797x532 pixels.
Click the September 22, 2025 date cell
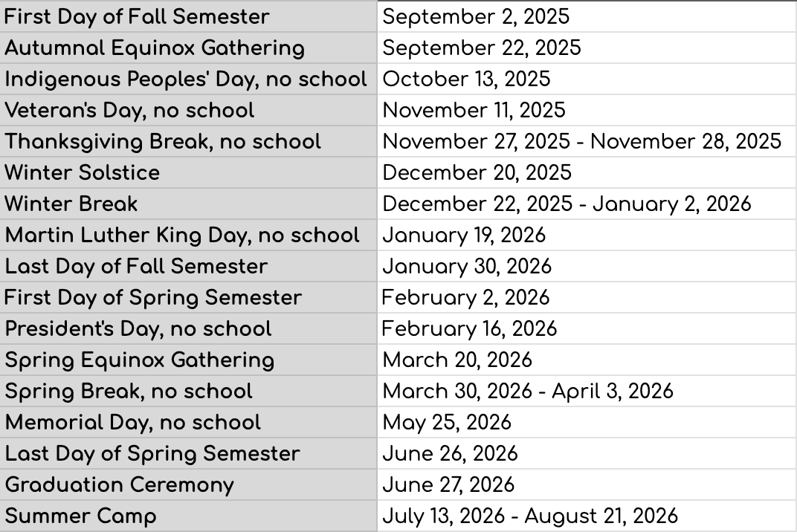[587, 48]
